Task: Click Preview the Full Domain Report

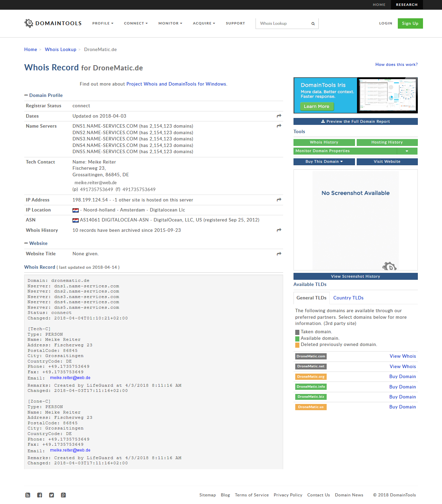Action: (x=356, y=121)
